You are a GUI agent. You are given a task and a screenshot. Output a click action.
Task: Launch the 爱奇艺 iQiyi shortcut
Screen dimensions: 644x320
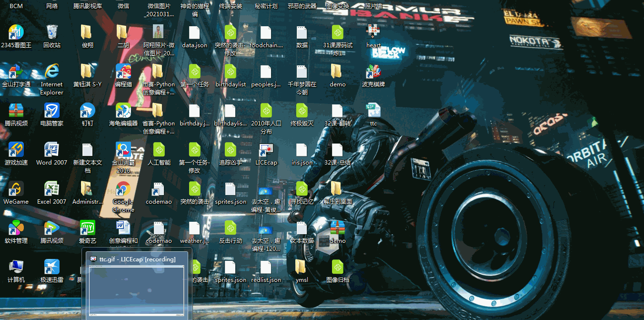tap(88, 228)
